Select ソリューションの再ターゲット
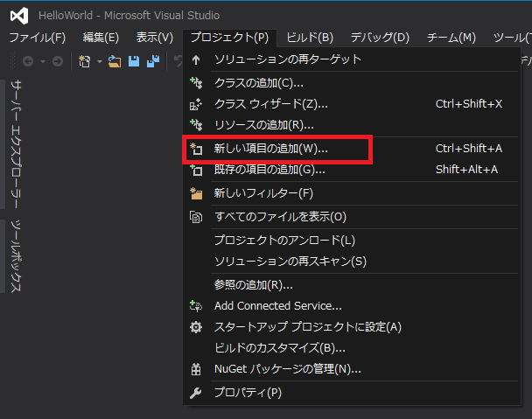This screenshot has height=419, width=532. point(352,59)
